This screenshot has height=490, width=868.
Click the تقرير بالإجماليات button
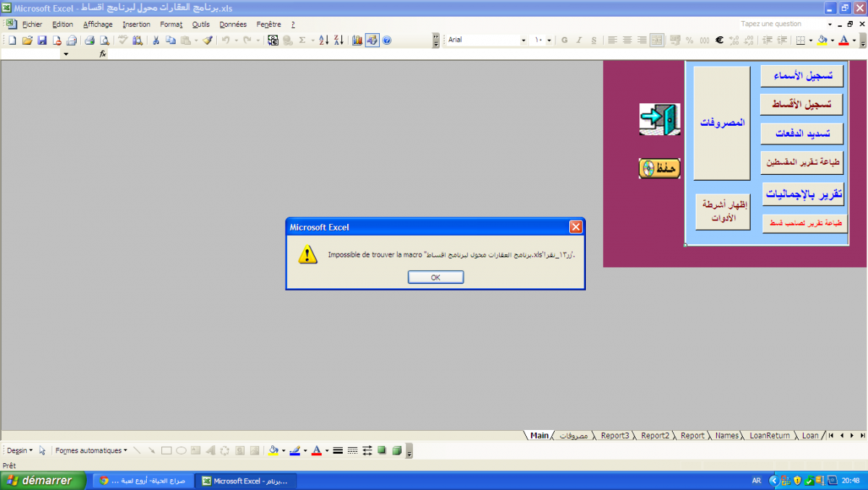click(x=803, y=194)
